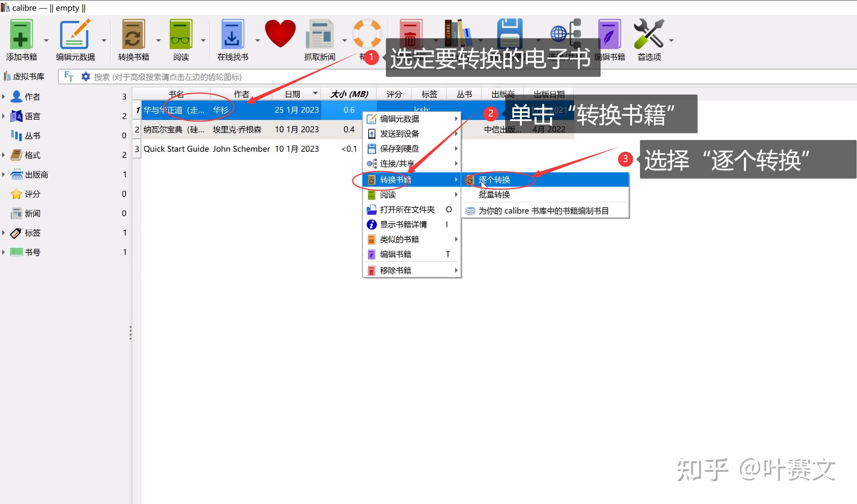This screenshot has height=504, width=857.
Task: Choose 连接/共享 in context menu
Action: click(412, 163)
